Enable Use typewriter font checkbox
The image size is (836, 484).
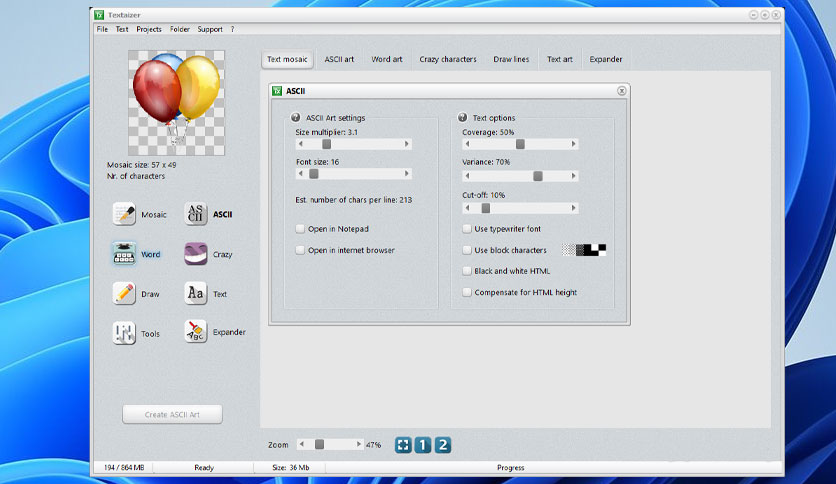(x=467, y=229)
